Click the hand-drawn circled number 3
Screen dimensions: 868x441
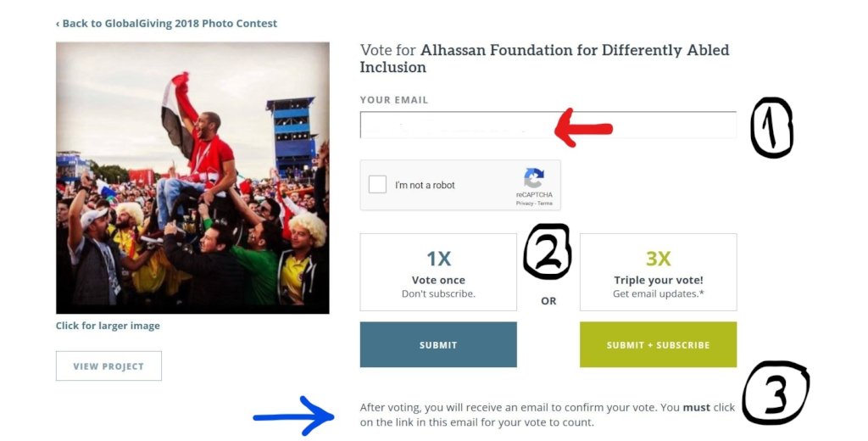point(775,393)
